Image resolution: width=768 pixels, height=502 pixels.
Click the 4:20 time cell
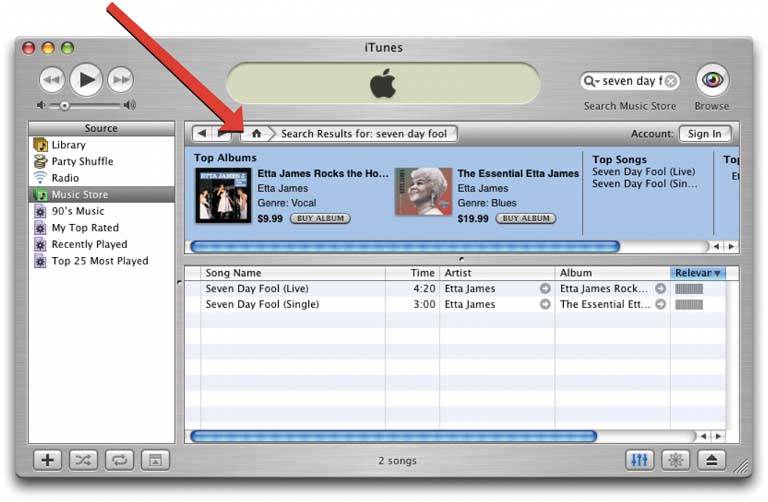tap(424, 288)
